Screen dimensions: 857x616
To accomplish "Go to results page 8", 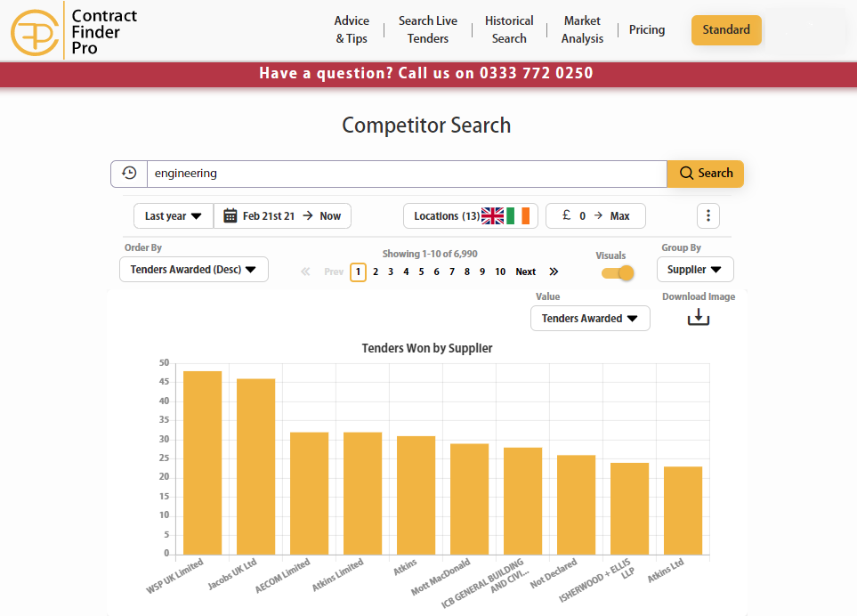I will pyautogui.click(x=466, y=272).
